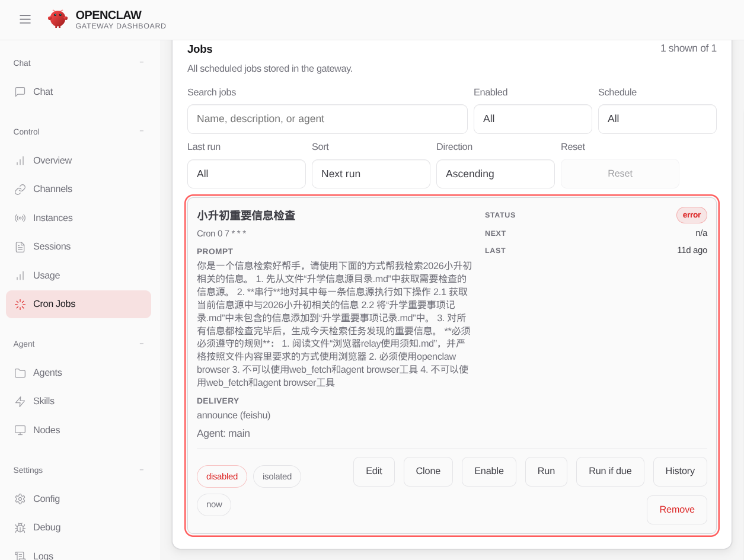The width and height of the screenshot is (744, 560).
Task: Click the hamburger menu icon
Action: 25,20
